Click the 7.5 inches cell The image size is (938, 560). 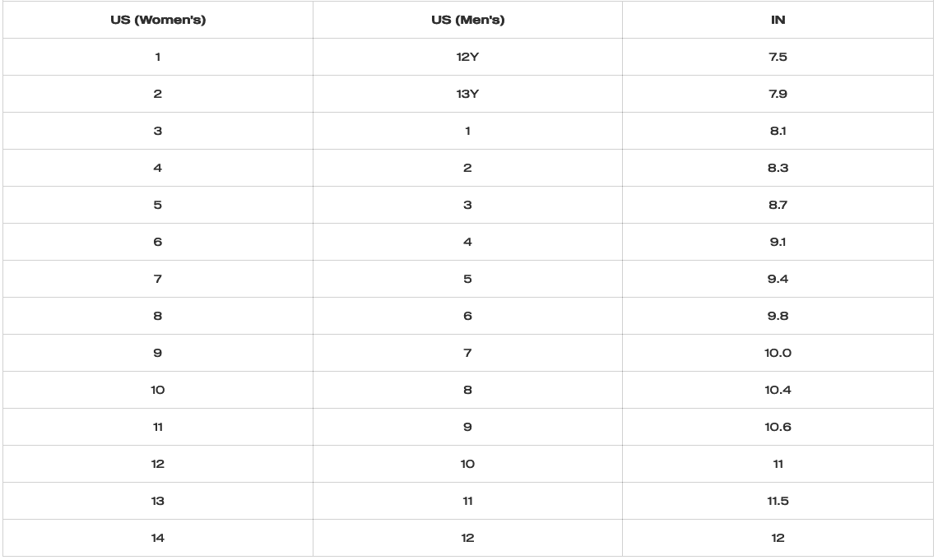pos(778,57)
